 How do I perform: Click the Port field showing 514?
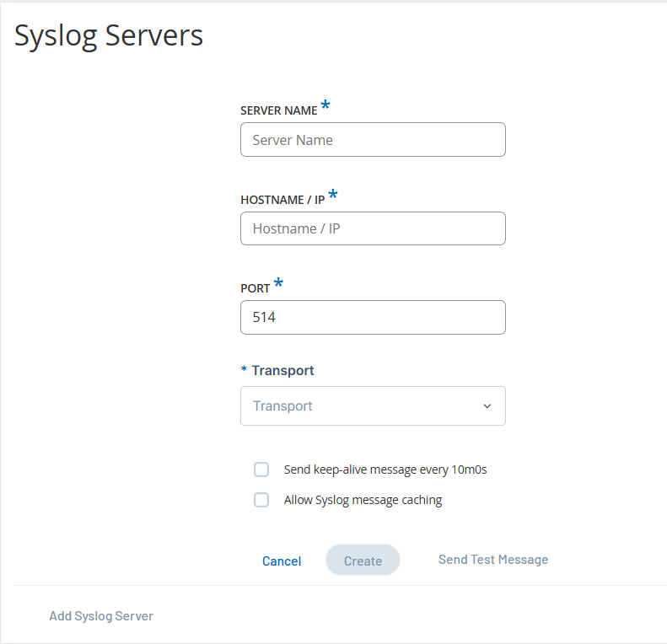372,318
